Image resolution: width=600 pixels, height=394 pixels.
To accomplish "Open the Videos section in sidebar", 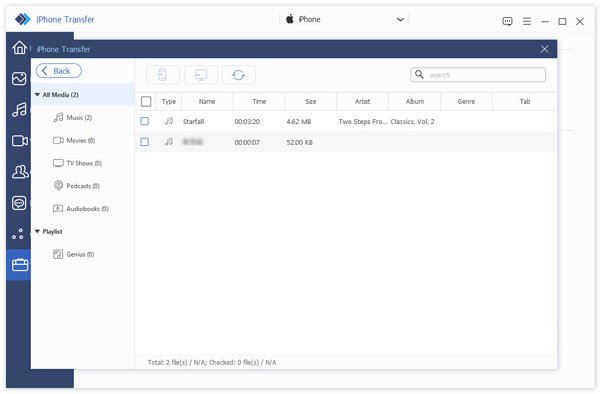I will pyautogui.click(x=19, y=141).
